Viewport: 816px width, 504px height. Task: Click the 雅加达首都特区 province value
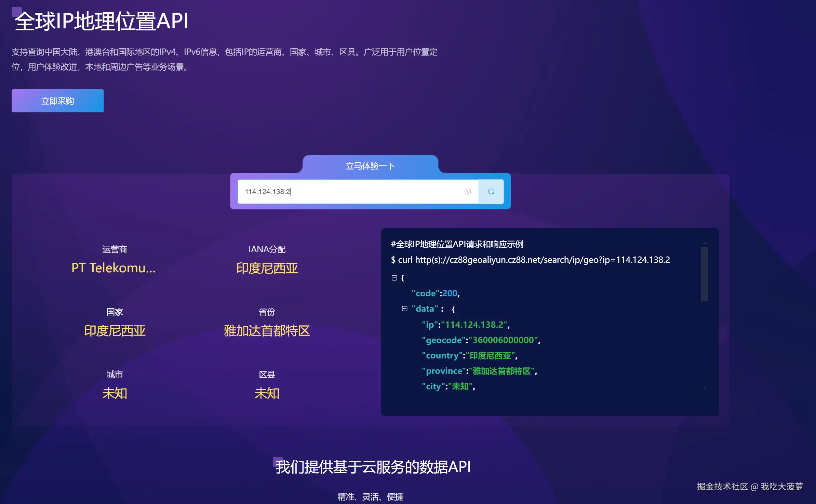pos(267,331)
